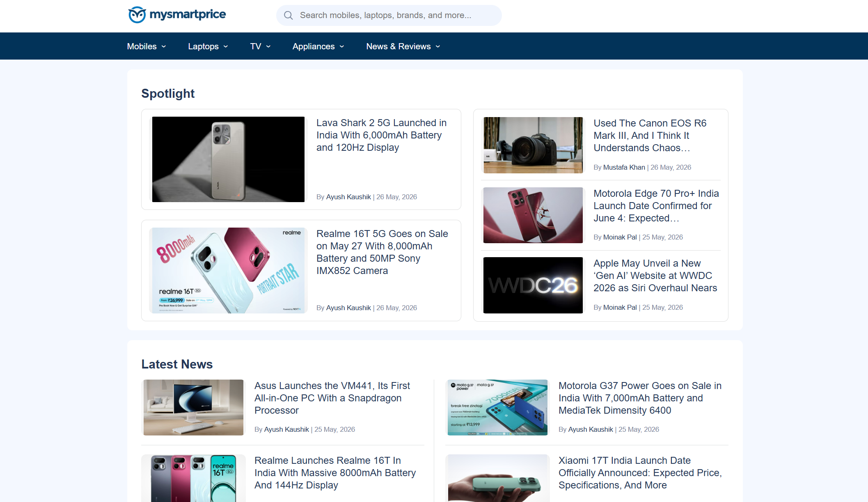Expand the TV dropdown chevron

pyautogui.click(x=268, y=47)
